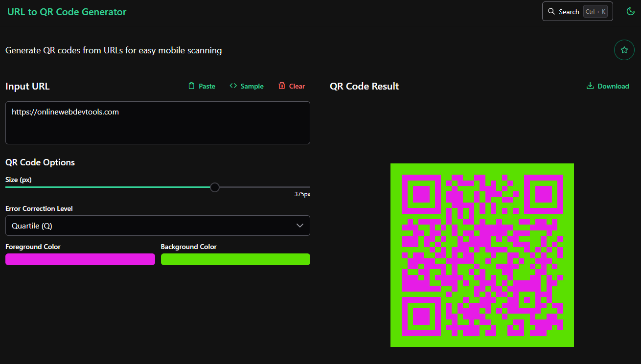
Task: Click the Size slider handle
Action: pyautogui.click(x=215, y=187)
